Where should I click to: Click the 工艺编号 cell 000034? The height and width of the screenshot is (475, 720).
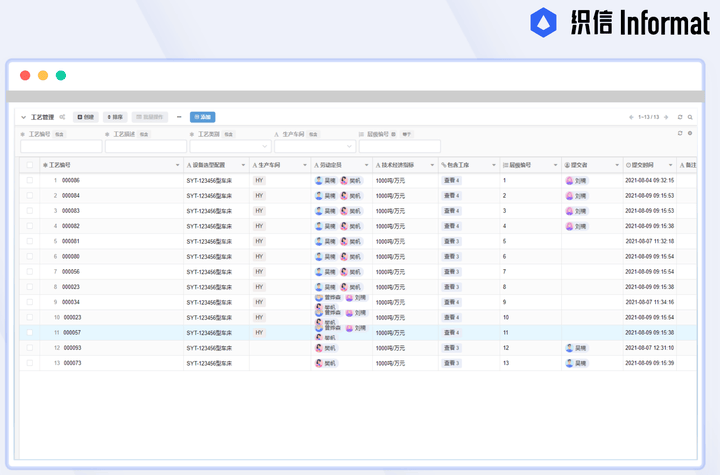(71, 302)
